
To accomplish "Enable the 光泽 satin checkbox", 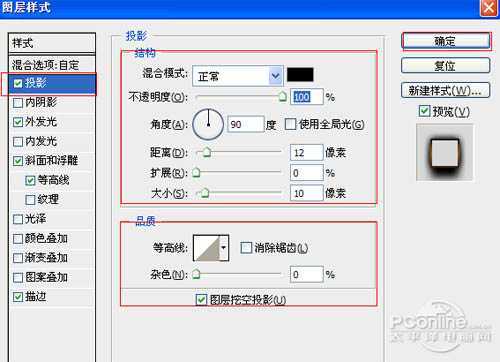I will click(18, 219).
